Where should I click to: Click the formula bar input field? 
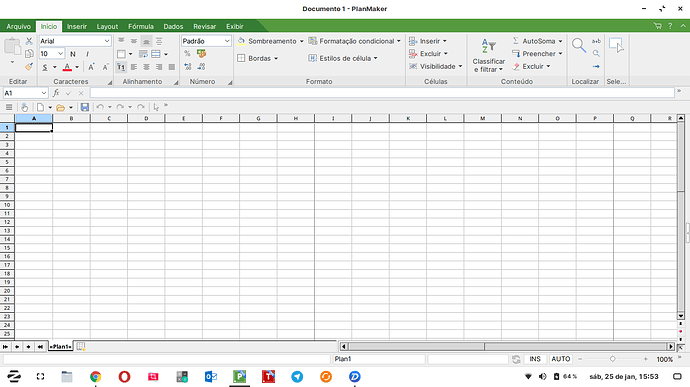tap(382, 93)
